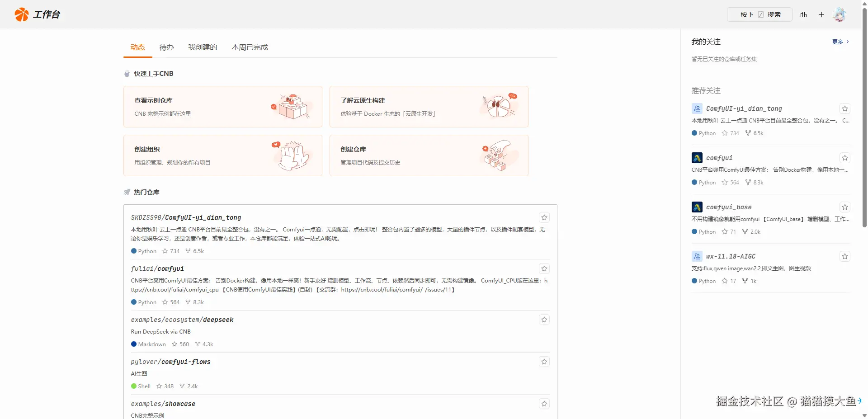Open the 了解云原生构建 card

[429, 107]
